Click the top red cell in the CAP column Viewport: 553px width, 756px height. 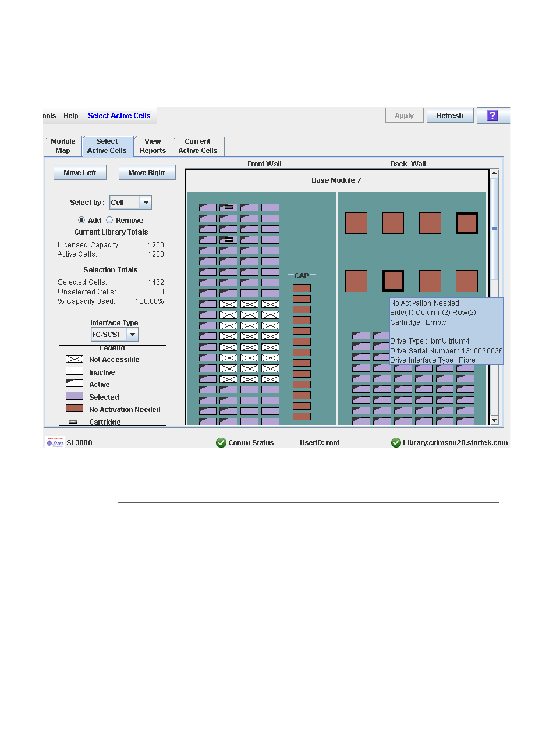[x=302, y=288]
